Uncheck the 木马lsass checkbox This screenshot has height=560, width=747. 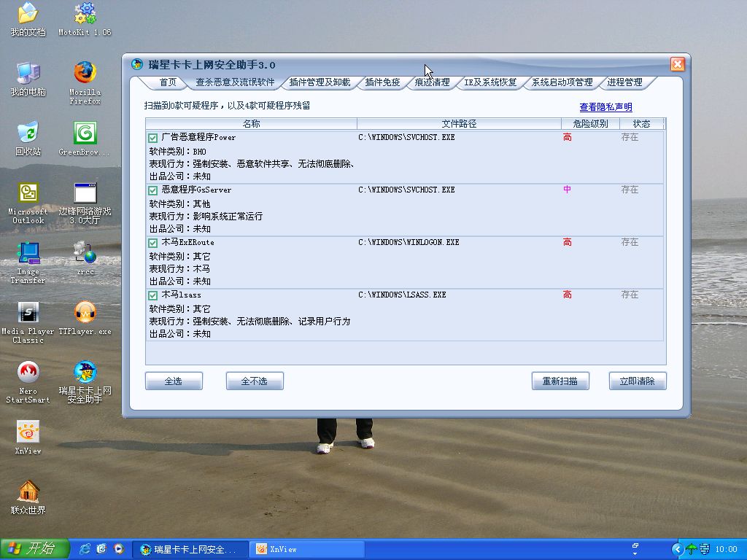click(152, 295)
